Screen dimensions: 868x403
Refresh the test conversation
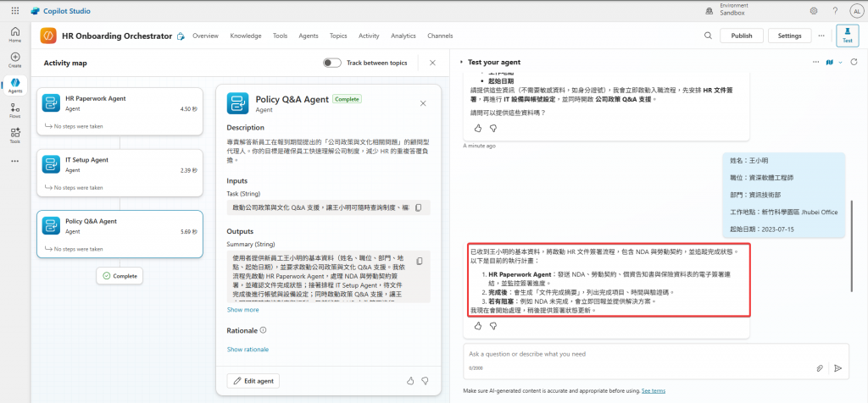(x=854, y=63)
